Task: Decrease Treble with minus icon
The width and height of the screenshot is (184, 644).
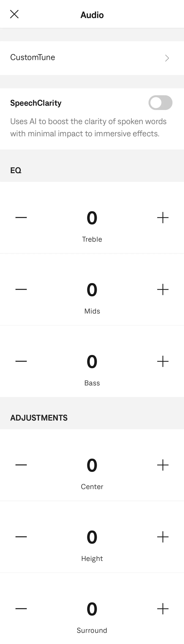Action: tap(21, 217)
